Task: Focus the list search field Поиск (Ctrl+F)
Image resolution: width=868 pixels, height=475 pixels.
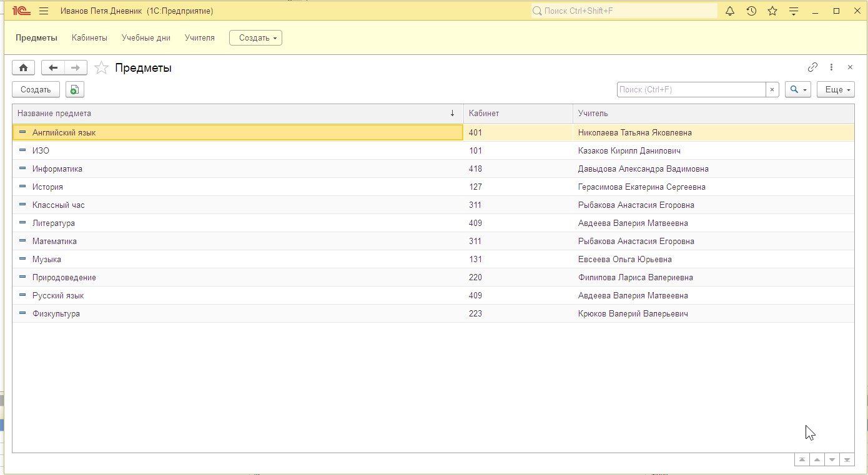Action: [691, 90]
